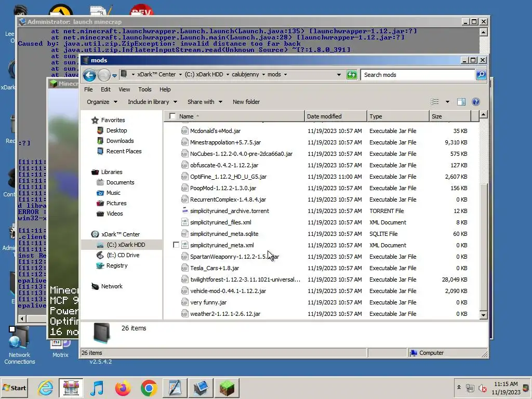Expand the address bar history dropdown
The width and height of the screenshot is (532, 399).
[x=339, y=75]
